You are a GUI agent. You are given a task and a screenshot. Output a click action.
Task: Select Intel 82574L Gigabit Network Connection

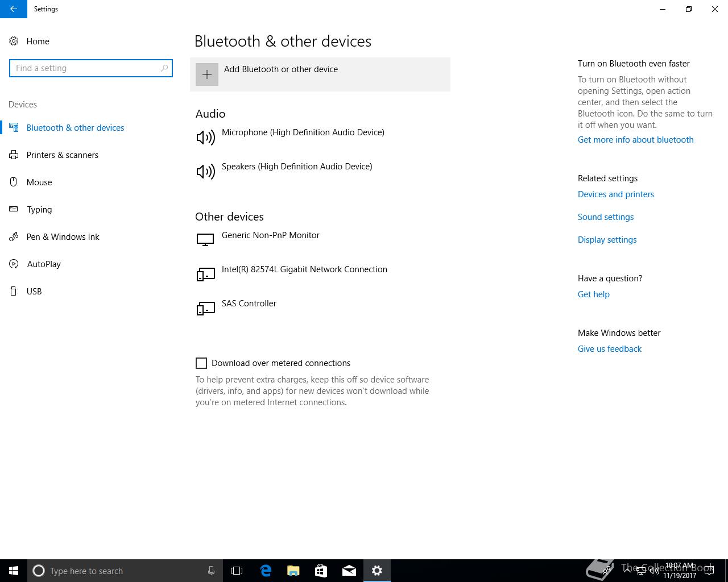[304, 269]
